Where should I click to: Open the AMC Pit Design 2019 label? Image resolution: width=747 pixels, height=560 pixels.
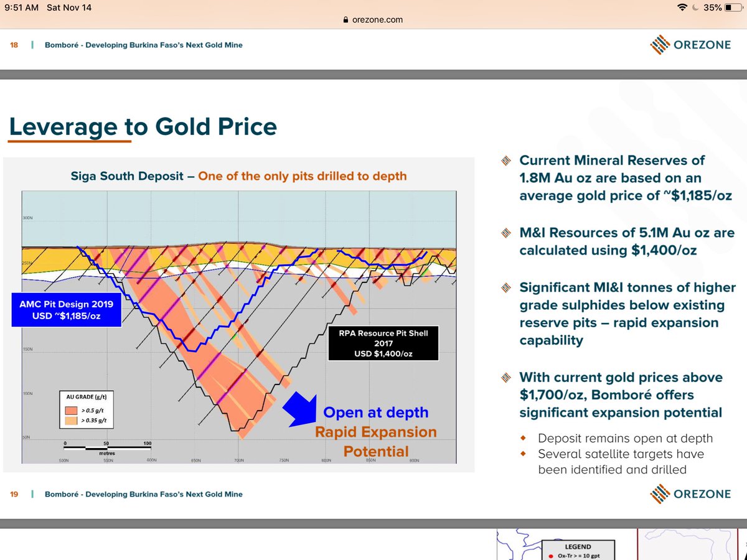pos(66,310)
